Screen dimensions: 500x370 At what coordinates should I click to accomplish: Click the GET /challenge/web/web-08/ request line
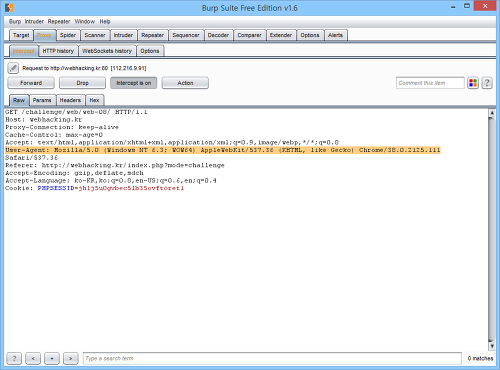(x=76, y=112)
